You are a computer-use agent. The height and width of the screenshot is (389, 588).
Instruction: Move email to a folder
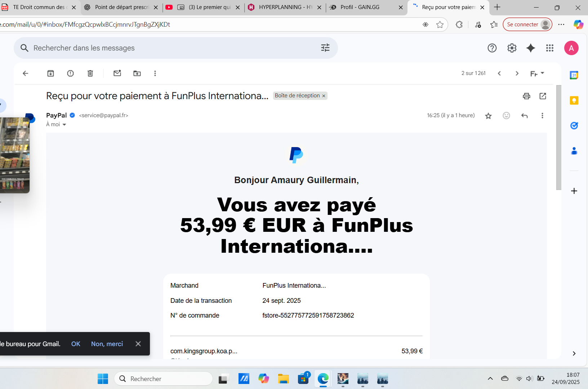click(137, 74)
